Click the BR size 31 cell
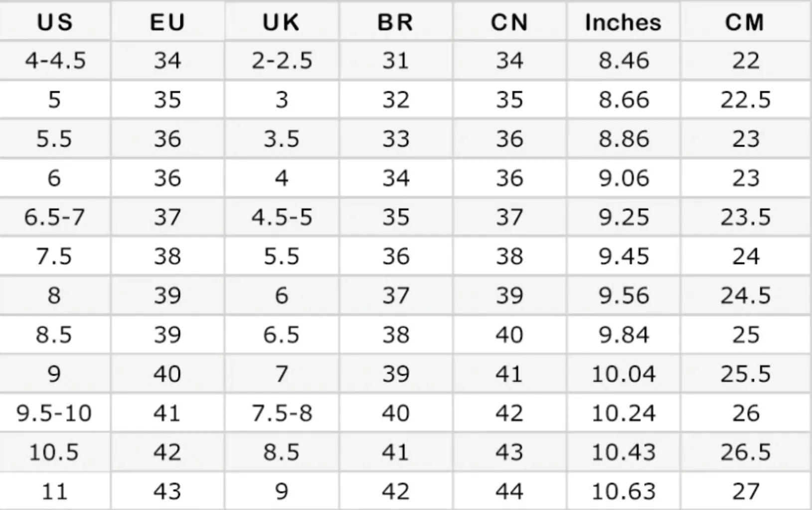 tap(395, 60)
